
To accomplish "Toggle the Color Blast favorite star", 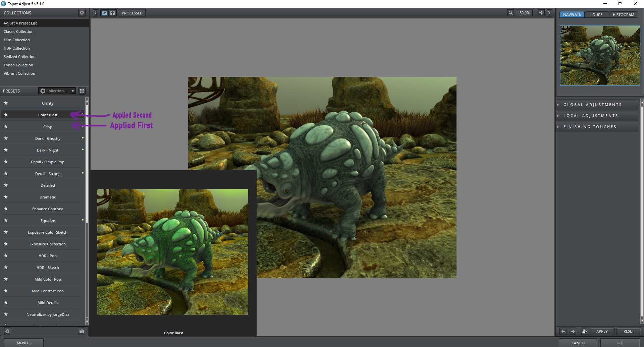I will (x=6, y=115).
